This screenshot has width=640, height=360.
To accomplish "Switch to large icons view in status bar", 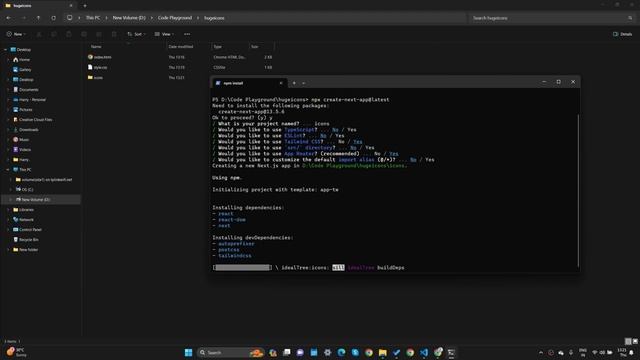I will pyautogui.click(x=635, y=341).
